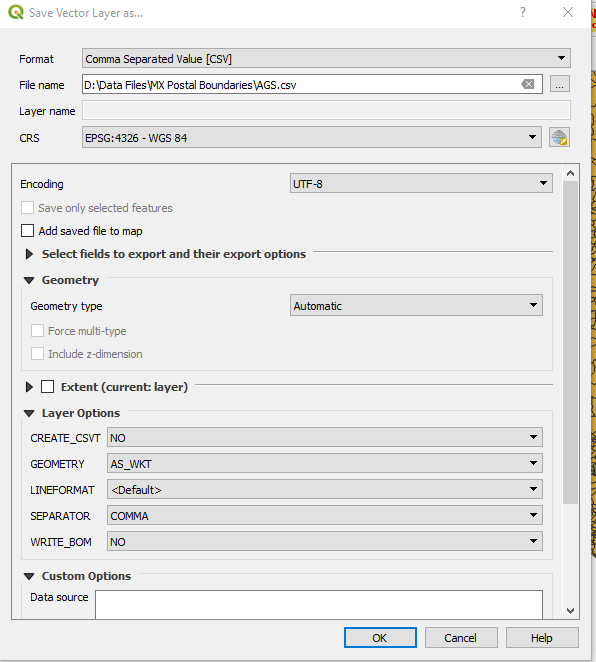Collapse the Geometry section
Image resolution: width=596 pixels, height=662 pixels.
[29, 280]
